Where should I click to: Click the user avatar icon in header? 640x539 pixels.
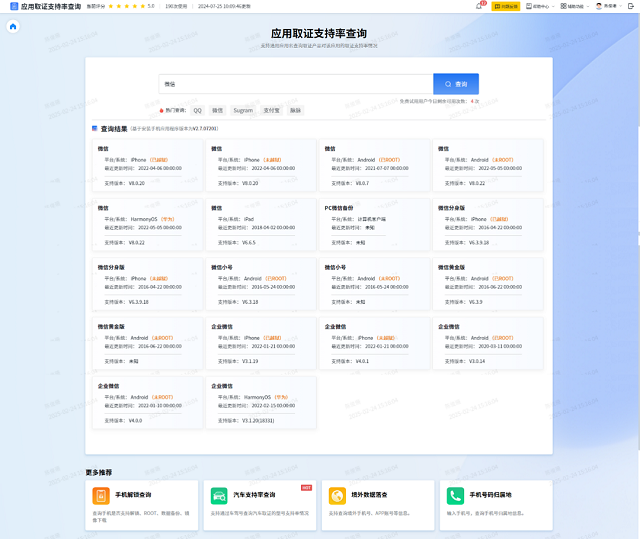point(599,6)
